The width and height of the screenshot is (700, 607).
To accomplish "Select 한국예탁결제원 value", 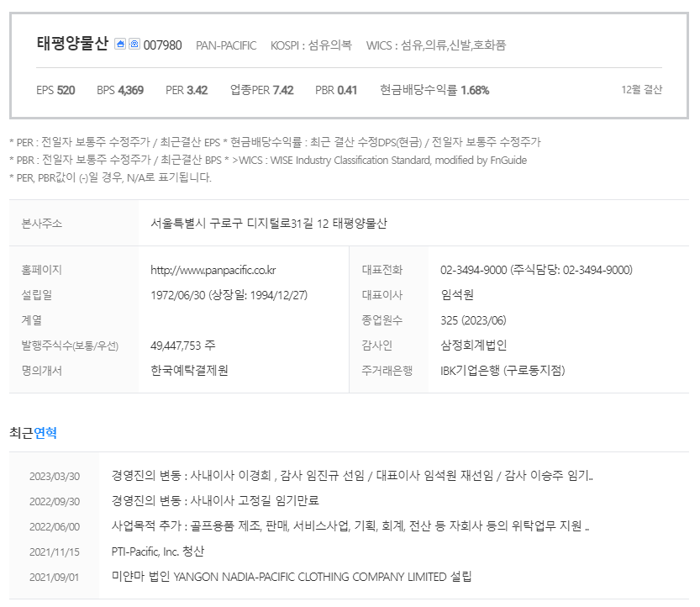I will pos(189,370).
